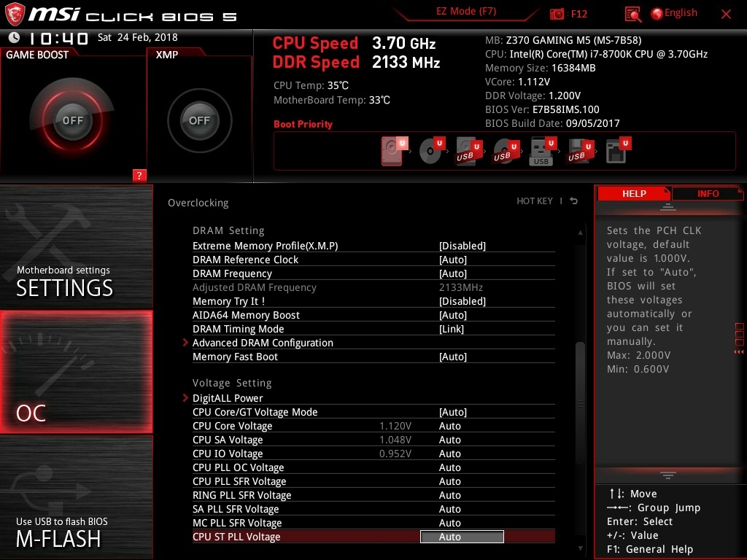Select CPU PLL SFR Voltage Auto field
Image resolution: width=747 pixels, height=560 pixels.
tap(449, 481)
